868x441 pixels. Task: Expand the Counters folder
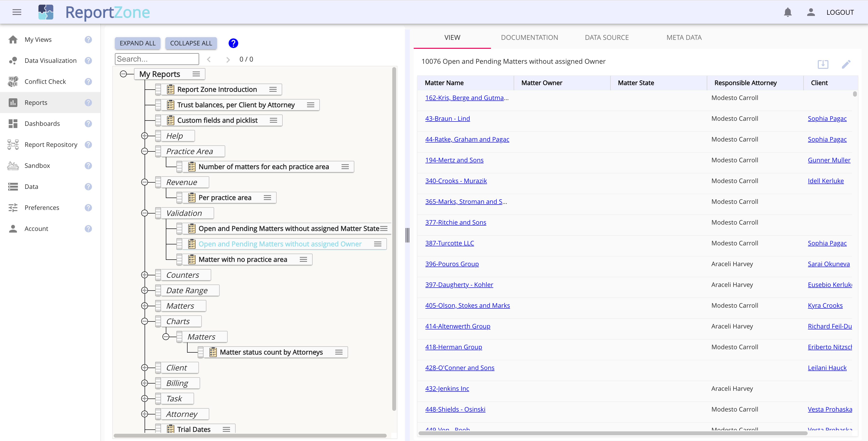(x=145, y=275)
